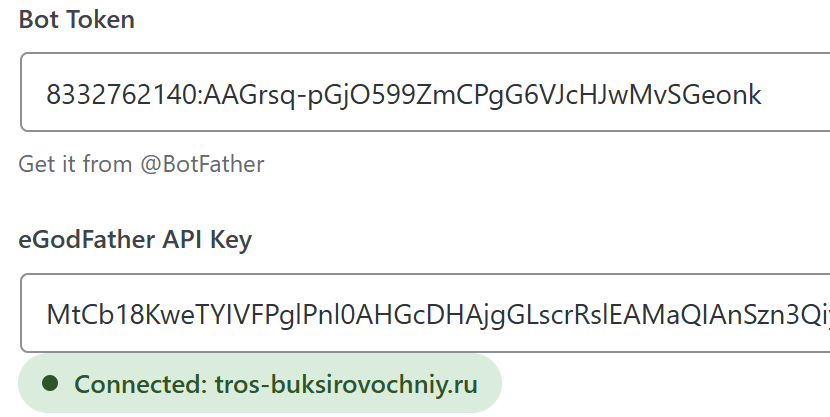Click the "Get it from" hint text
Screen dimensions: 830x417
pos(77,164)
